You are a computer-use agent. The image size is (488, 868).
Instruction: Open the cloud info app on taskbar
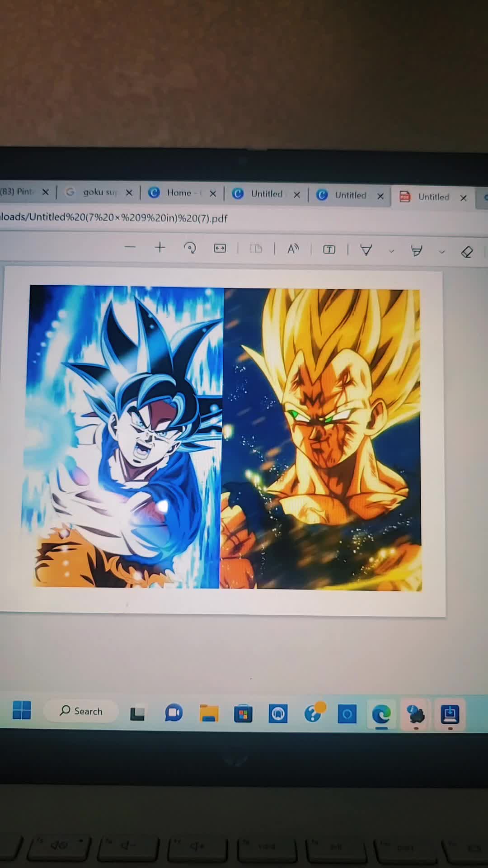point(416,715)
